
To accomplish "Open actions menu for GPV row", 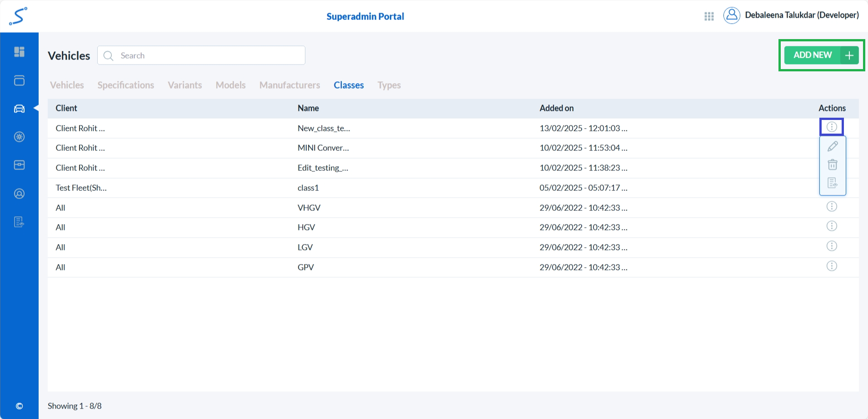I will click(831, 266).
